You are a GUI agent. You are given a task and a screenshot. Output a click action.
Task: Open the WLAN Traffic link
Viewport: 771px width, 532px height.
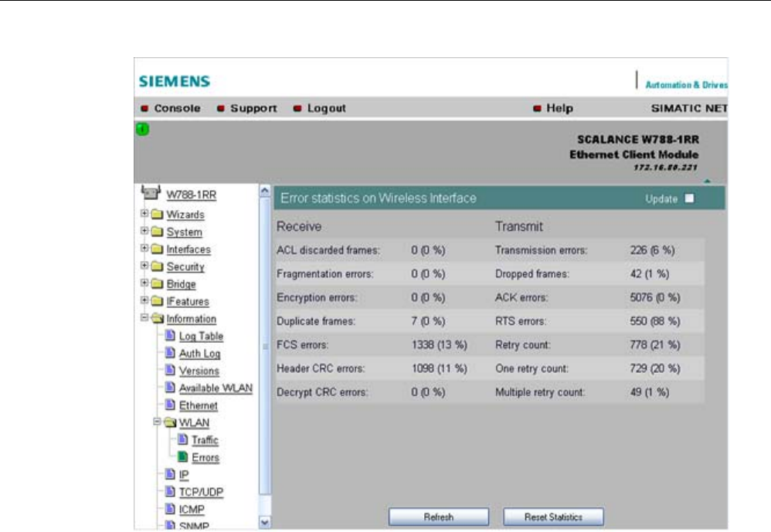click(x=205, y=440)
